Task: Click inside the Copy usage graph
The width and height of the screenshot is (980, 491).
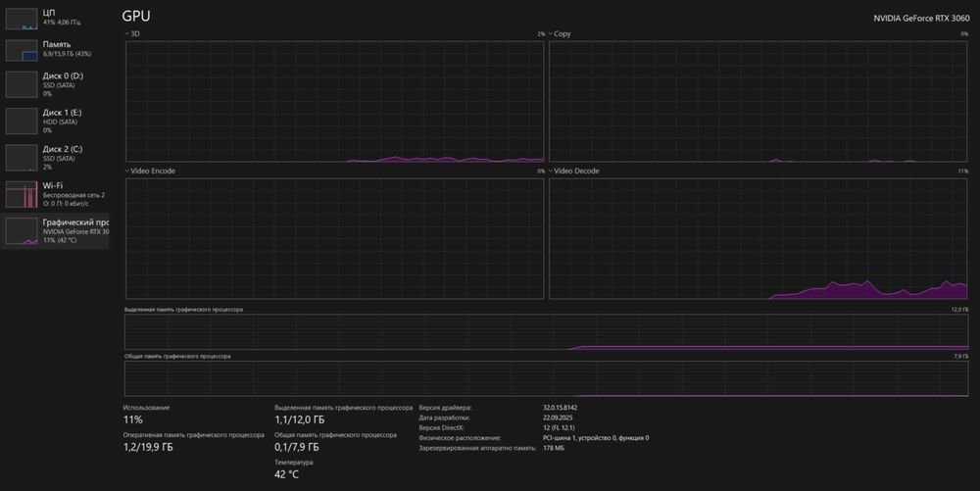Action: pos(759,101)
